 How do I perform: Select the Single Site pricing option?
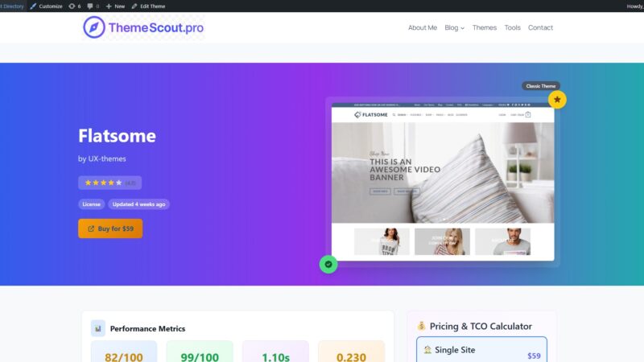(481, 350)
